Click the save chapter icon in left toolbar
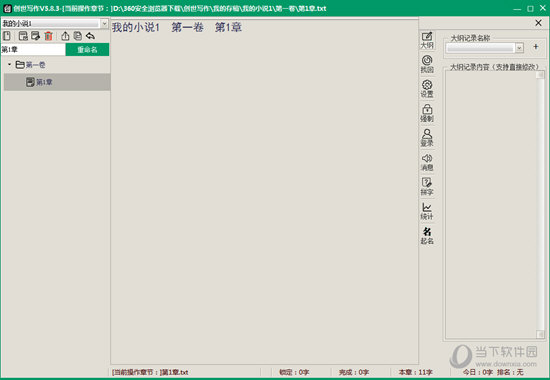The height and width of the screenshot is (380, 550). tap(23, 36)
